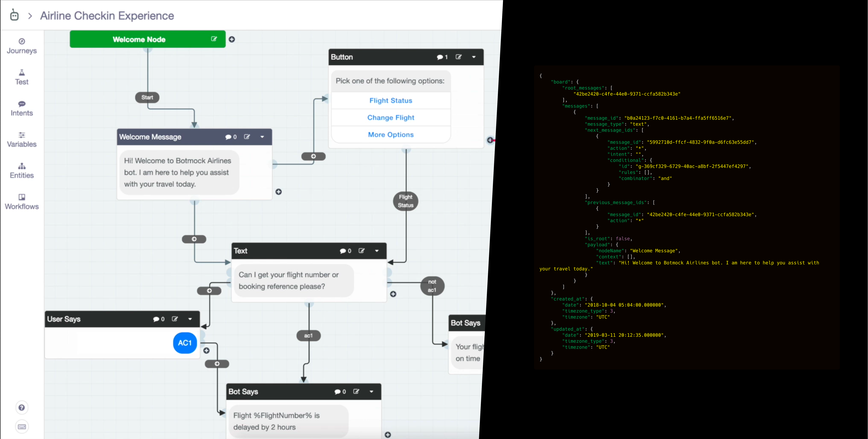Click the Airline Checkin Experience breadcrumb title
Screen dimensions: 868x439
coord(107,16)
